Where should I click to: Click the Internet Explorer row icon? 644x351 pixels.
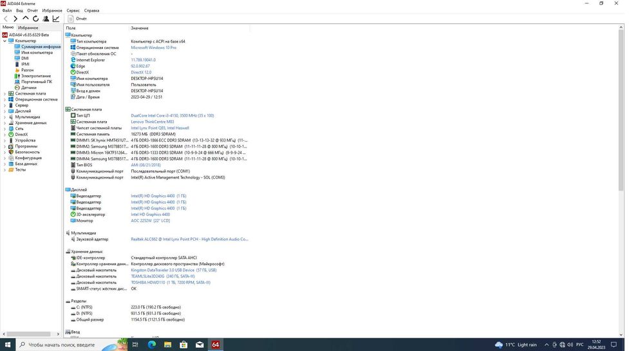pyautogui.click(x=73, y=60)
